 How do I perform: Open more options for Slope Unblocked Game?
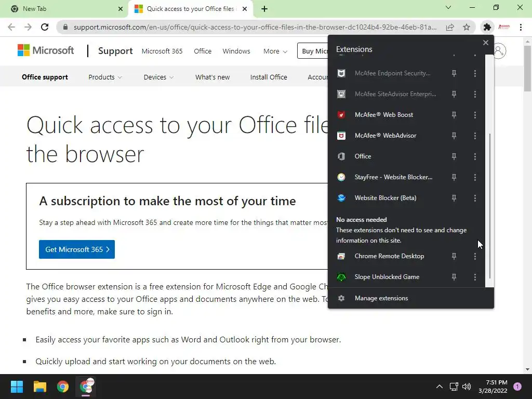(475, 277)
